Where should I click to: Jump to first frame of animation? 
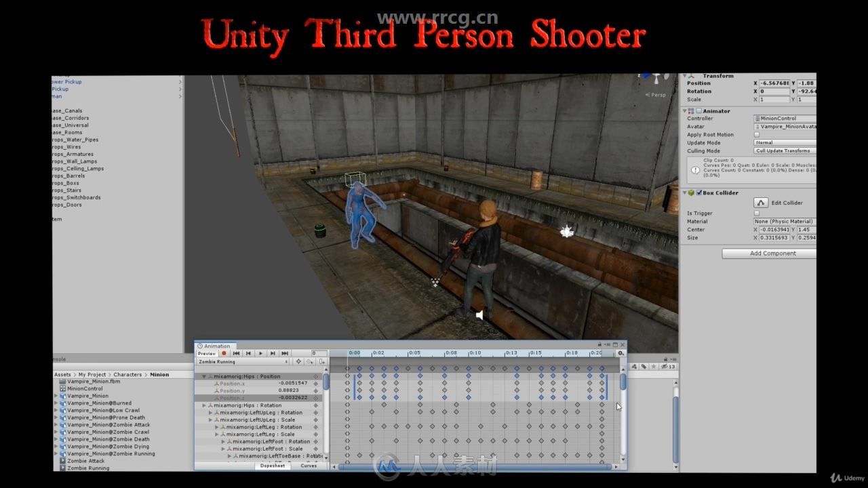pyautogui.click(x=236, y=353)
